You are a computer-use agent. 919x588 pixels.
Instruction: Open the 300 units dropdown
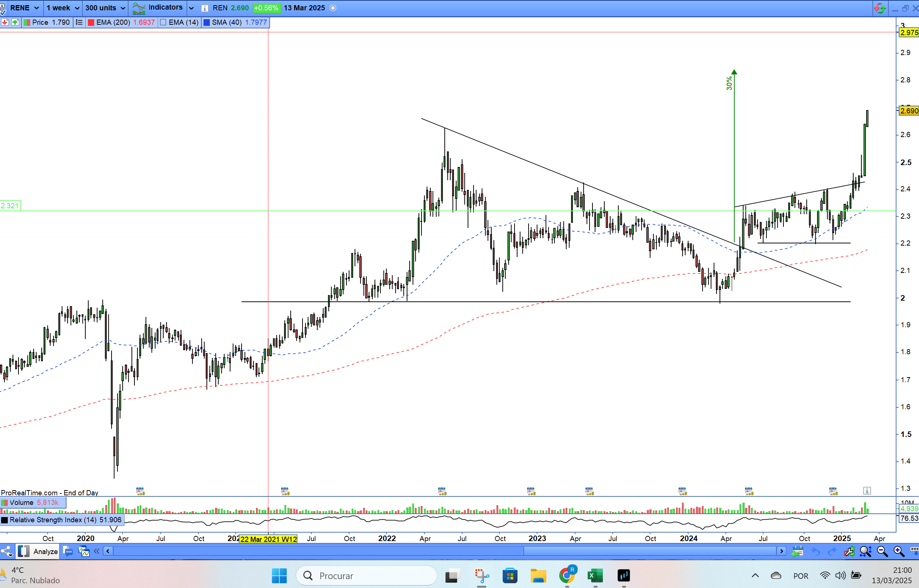point(105,8)
